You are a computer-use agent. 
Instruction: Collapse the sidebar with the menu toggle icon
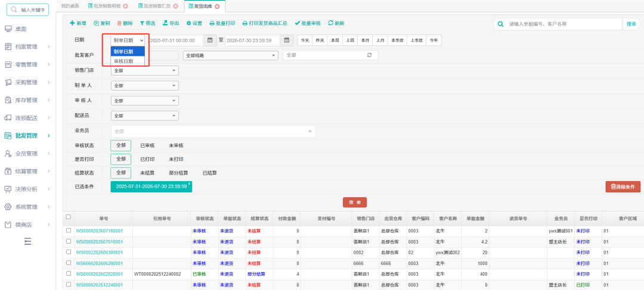[x=27, y=242]
